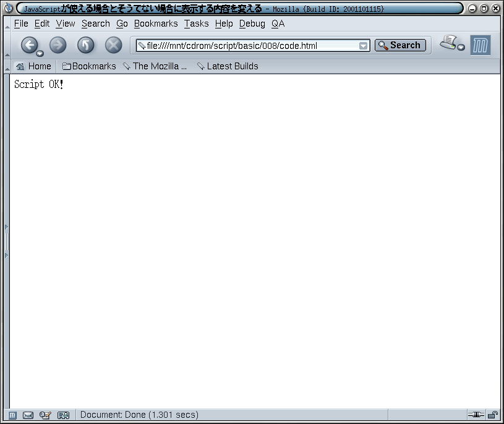Open the Back button history dropdown arrow
This screenshot has height=424, width=504.
click(40, 53)
